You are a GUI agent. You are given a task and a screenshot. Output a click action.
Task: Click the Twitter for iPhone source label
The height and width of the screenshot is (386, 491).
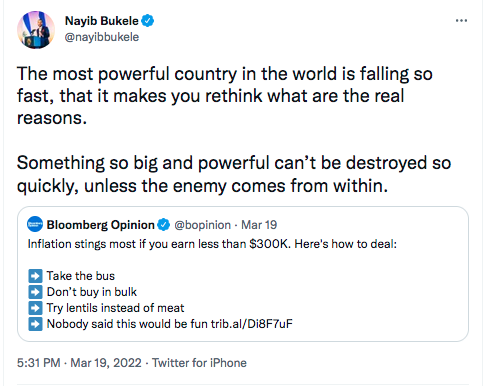pyautogui.click(x=199, y=363)
